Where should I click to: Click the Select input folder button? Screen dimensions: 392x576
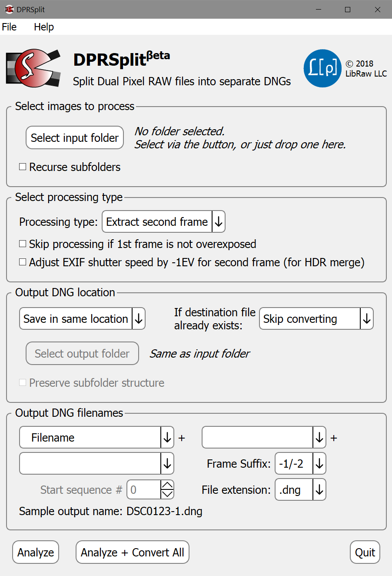pos(75,138)
